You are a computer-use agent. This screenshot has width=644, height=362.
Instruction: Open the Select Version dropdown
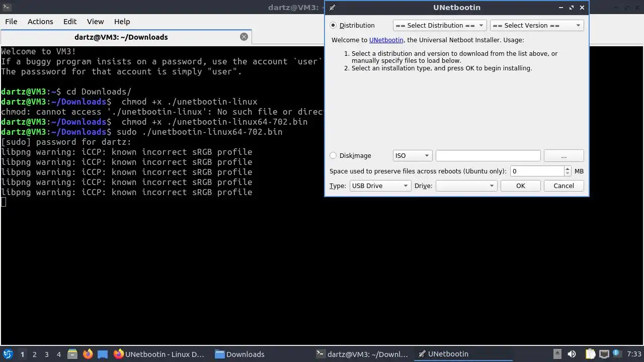(537, 25)
